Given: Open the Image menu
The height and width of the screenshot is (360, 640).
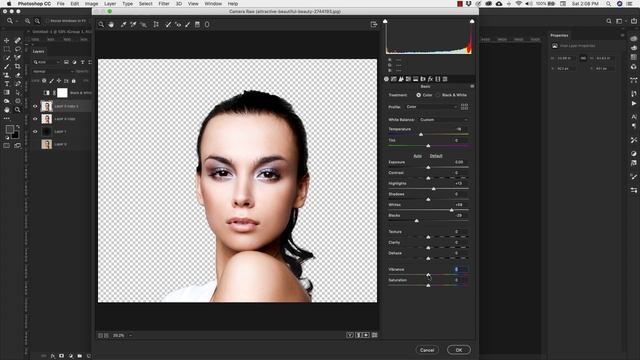Looking at the screenshot, I should tap(91, 4).
